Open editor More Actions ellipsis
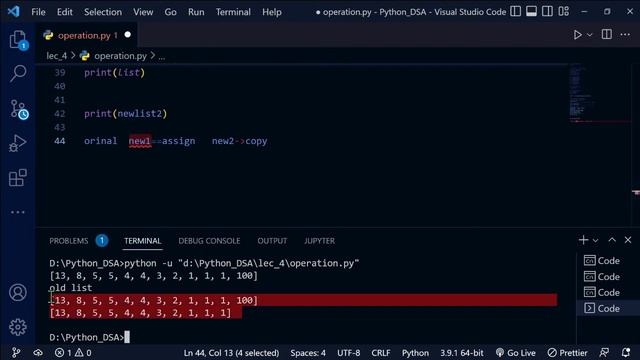Viewport: 640px width, 360px height. coord(625,35)
